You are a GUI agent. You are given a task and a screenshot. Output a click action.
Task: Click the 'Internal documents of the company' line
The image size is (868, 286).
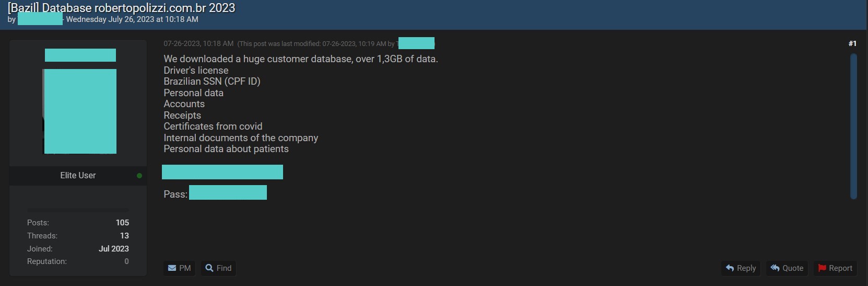(241, 138)
